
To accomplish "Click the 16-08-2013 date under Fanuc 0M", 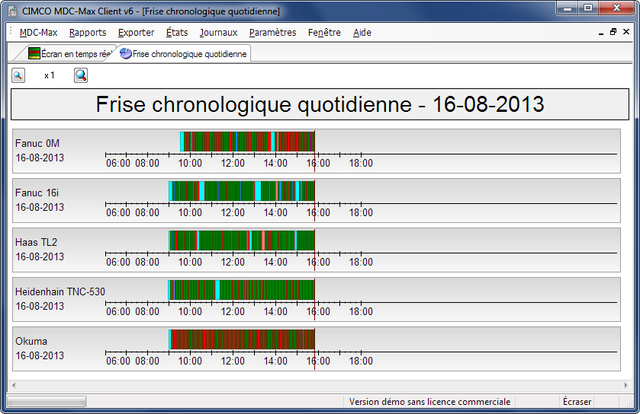I will click(40, 158).
